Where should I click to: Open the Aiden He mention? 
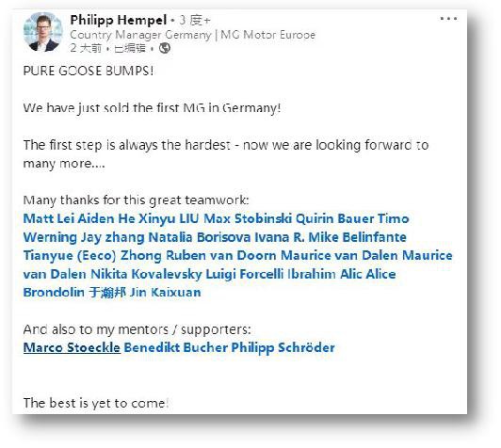point(106,218)
